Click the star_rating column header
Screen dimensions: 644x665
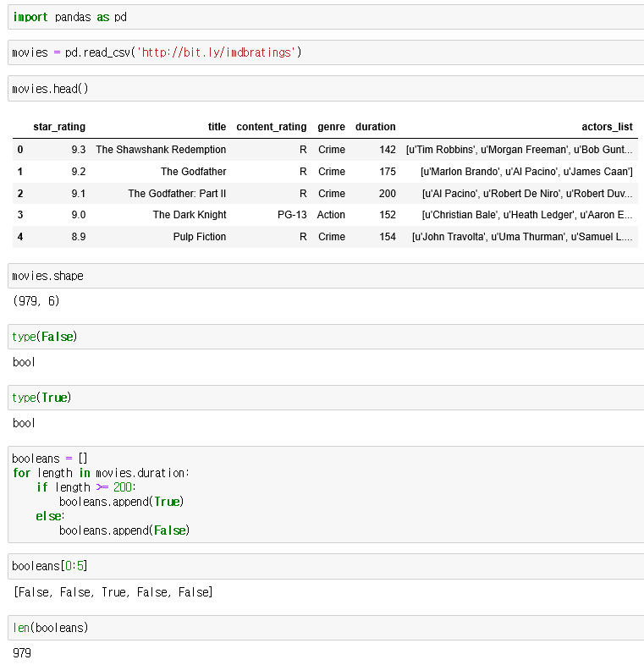(59, 127)
